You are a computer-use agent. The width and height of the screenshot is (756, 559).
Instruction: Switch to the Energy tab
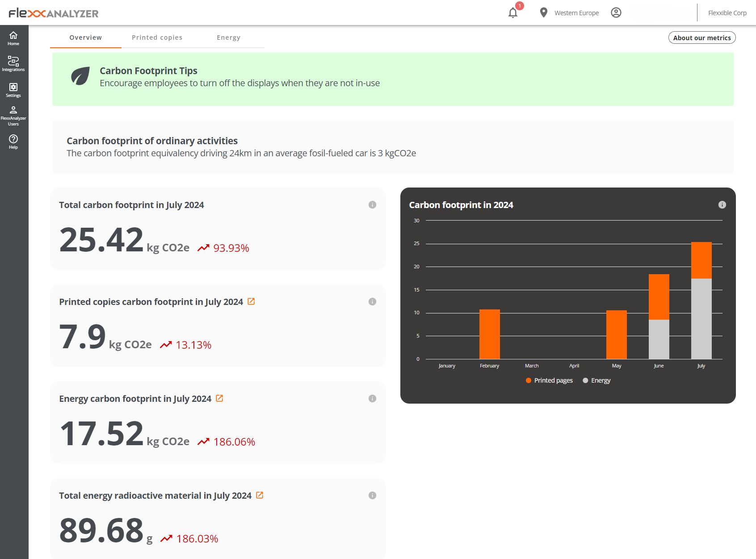(x=228, y=38)
